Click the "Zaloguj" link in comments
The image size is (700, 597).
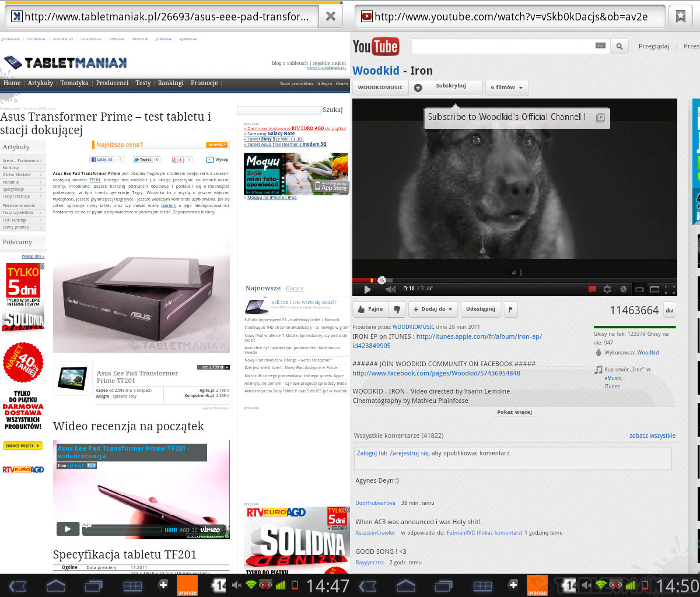click(x=366, y=453)
